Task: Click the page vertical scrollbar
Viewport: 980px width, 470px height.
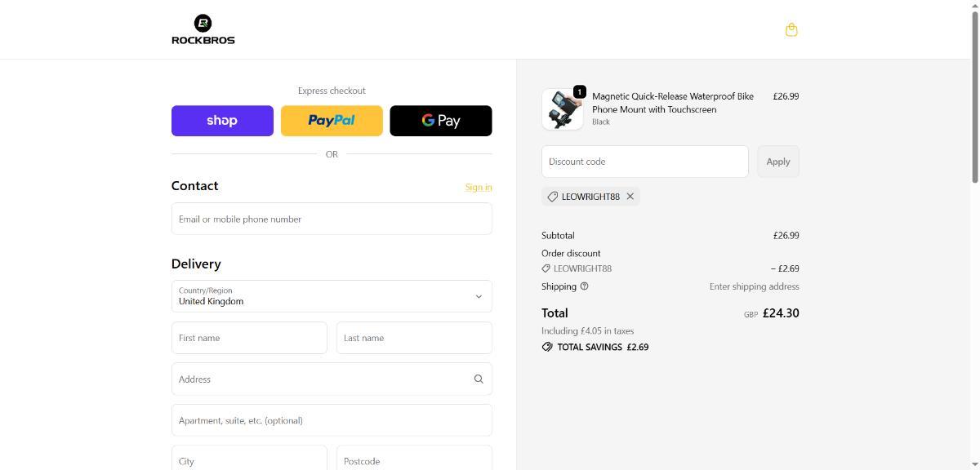Action: pos(973,98)
